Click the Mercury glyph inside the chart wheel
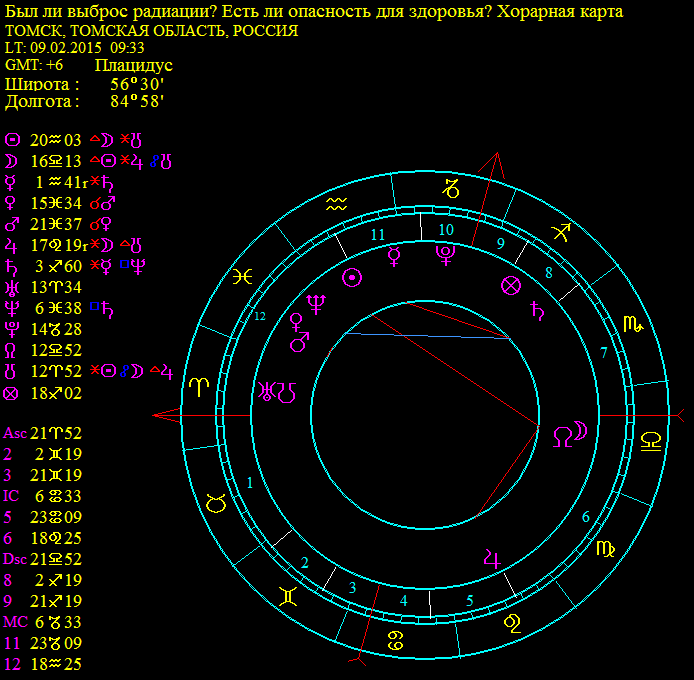The width and height of the screenshot is (694, 680). coord(394,256)
